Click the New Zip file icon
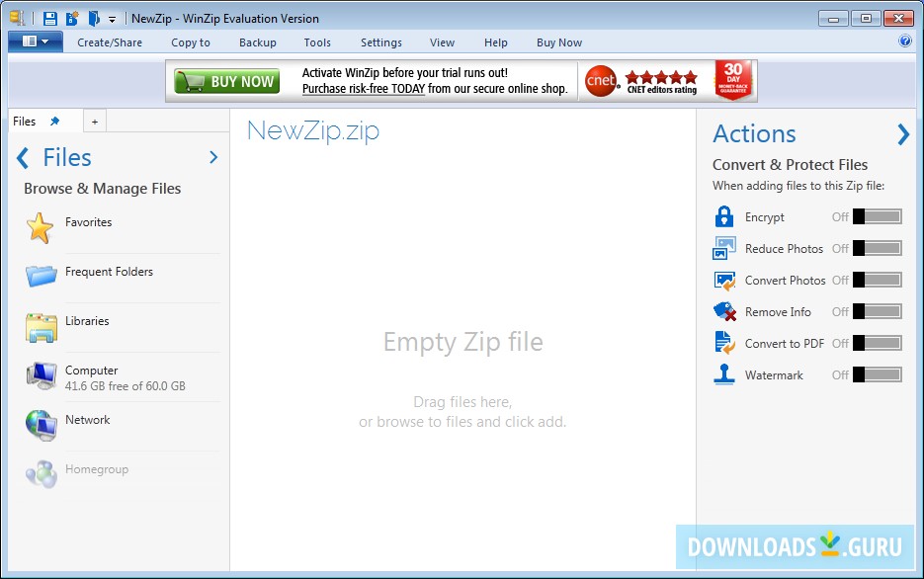This screenshot has height=579, width=924. 72,18
